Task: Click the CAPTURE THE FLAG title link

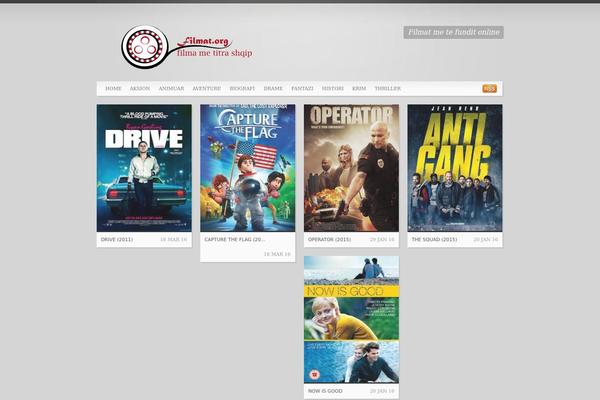Action: (235, 239)
